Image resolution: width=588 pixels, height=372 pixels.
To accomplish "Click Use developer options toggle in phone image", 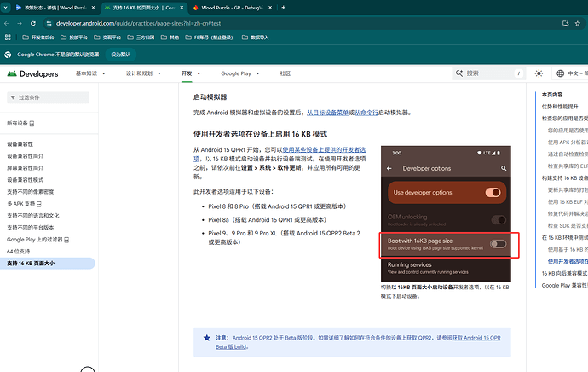I will (493, 193).
